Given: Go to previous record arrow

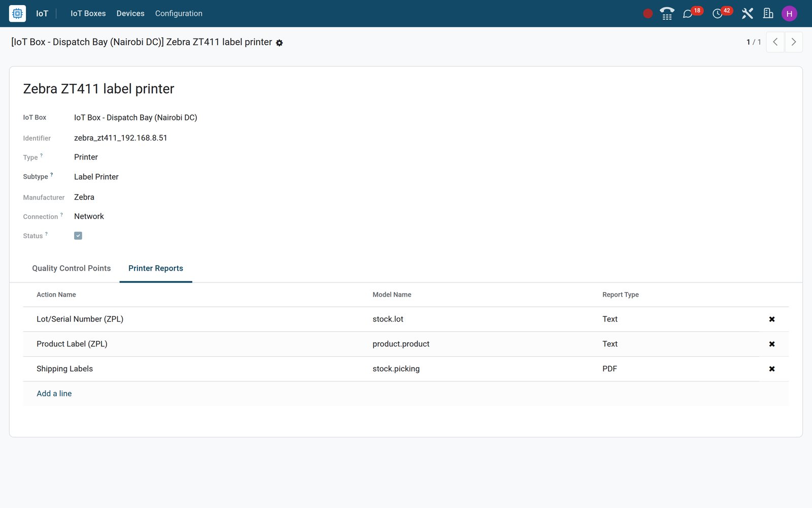Looking at the screenshot, I should (775, 42).
